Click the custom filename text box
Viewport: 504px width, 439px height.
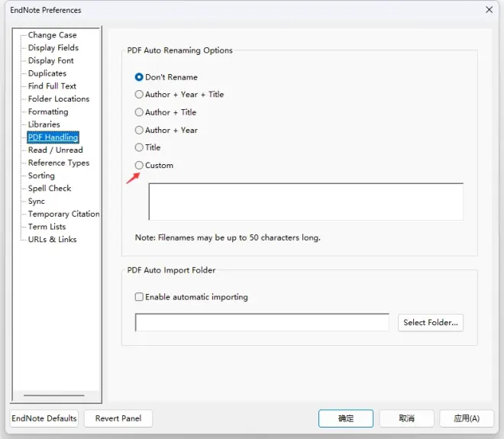(306, 202)
